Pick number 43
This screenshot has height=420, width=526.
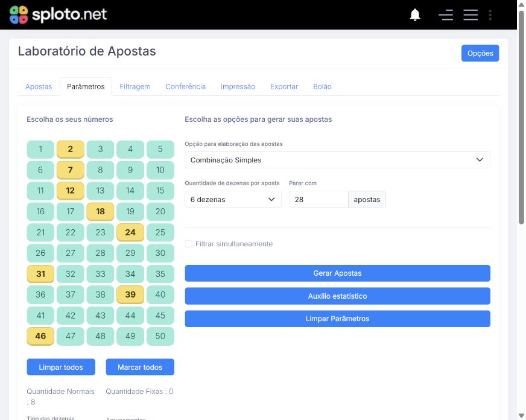[100, 316]
